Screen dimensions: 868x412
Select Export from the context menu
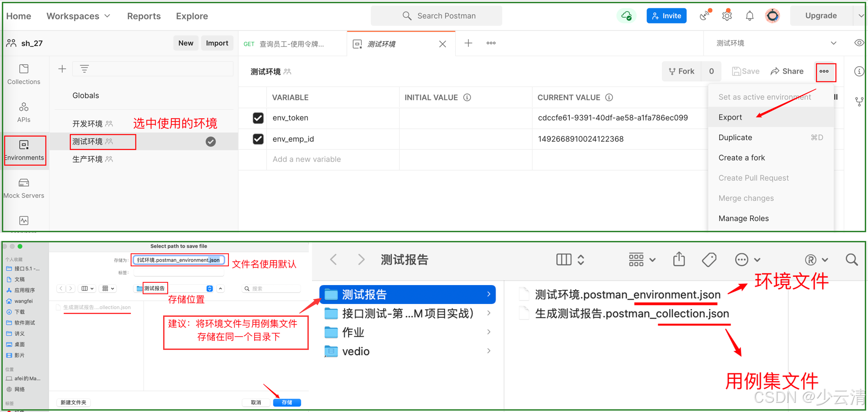771,117
